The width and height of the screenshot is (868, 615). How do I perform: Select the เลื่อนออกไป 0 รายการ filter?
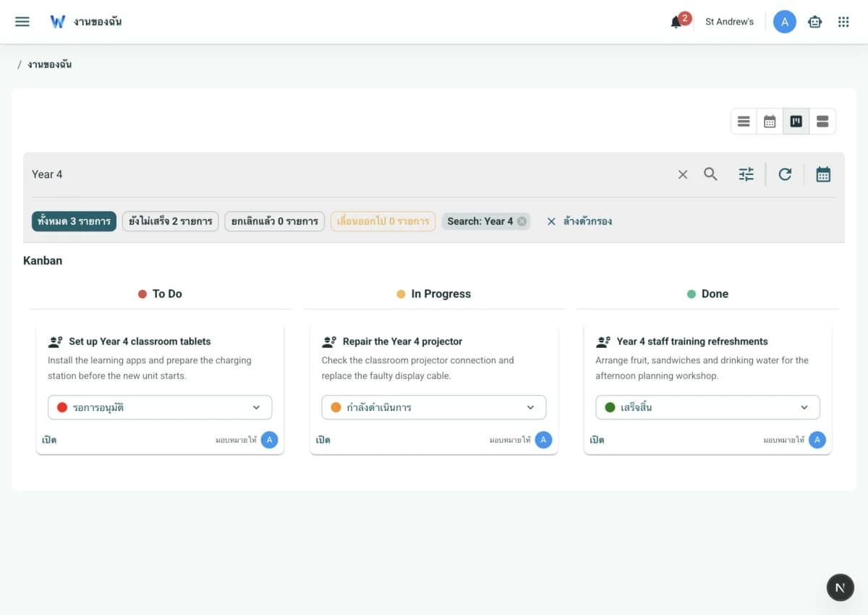383,221
